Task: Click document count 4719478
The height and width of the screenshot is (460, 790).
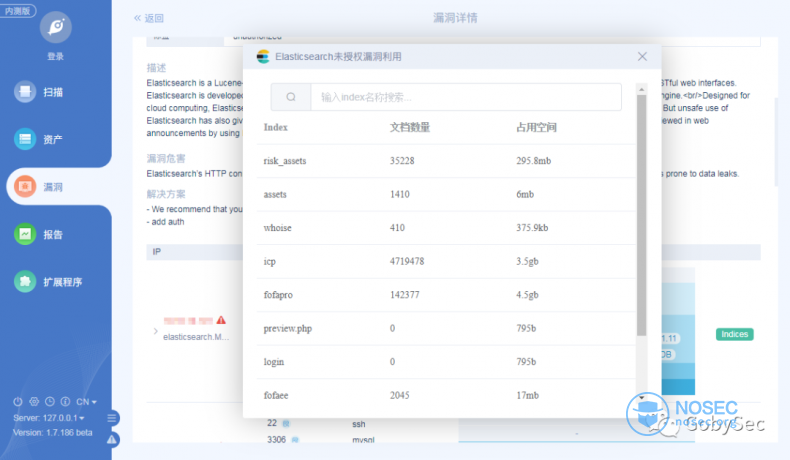Action: pyautogui.click(x=407, y=261)
